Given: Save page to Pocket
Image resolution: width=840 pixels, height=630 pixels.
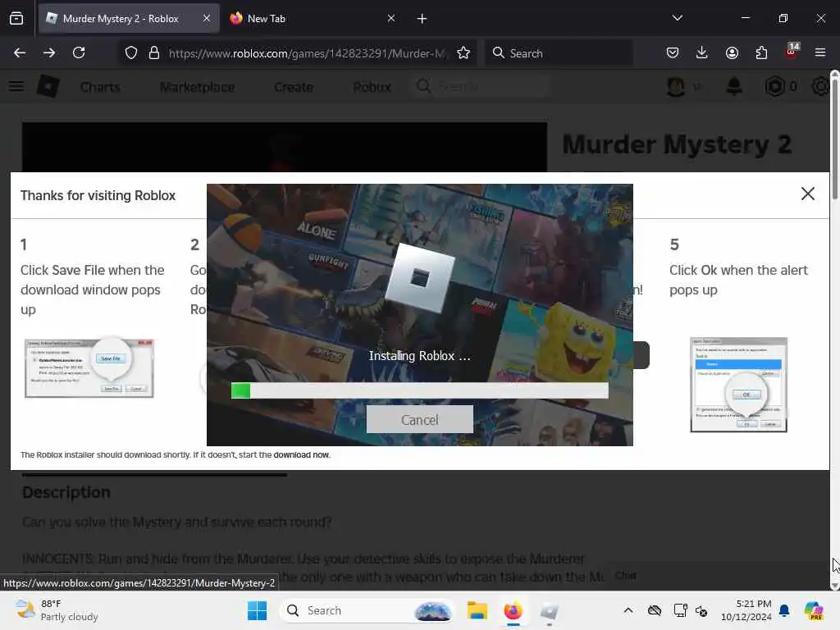Looking at the screenshot, I should click(673, 52).
